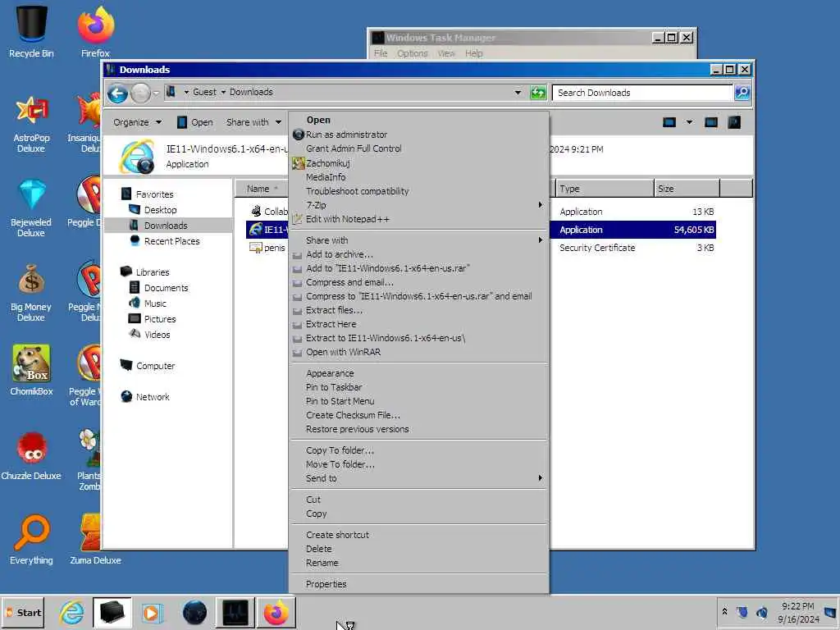Click the Back arrow in Downloads window
The width and height of the screenshot is (840, 630).
[x=118, y=94]
